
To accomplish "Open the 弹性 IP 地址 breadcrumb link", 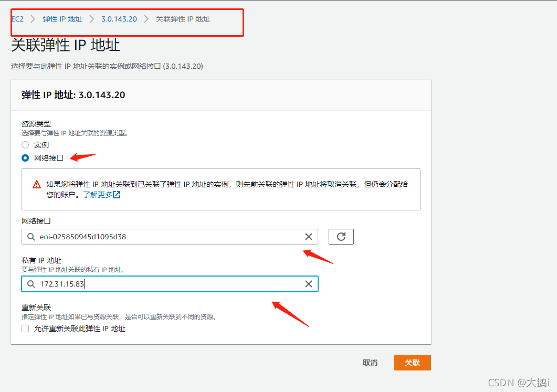I will coord(62,19).
